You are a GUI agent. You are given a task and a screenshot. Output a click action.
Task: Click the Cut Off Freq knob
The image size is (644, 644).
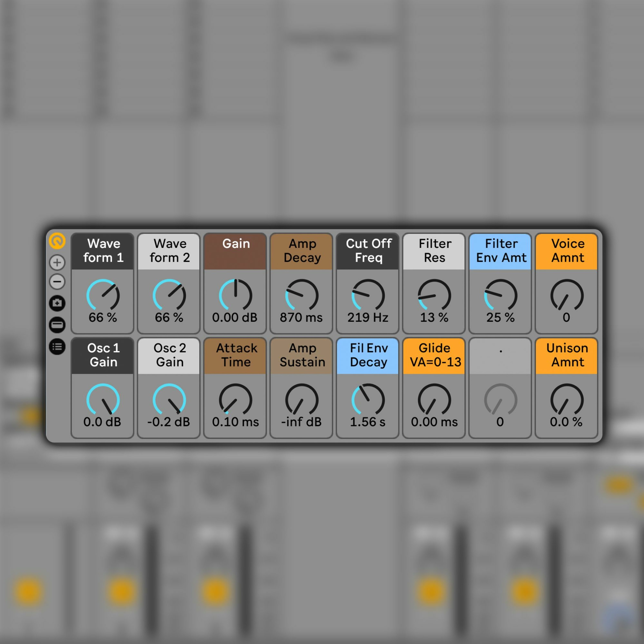click(368, 295)
